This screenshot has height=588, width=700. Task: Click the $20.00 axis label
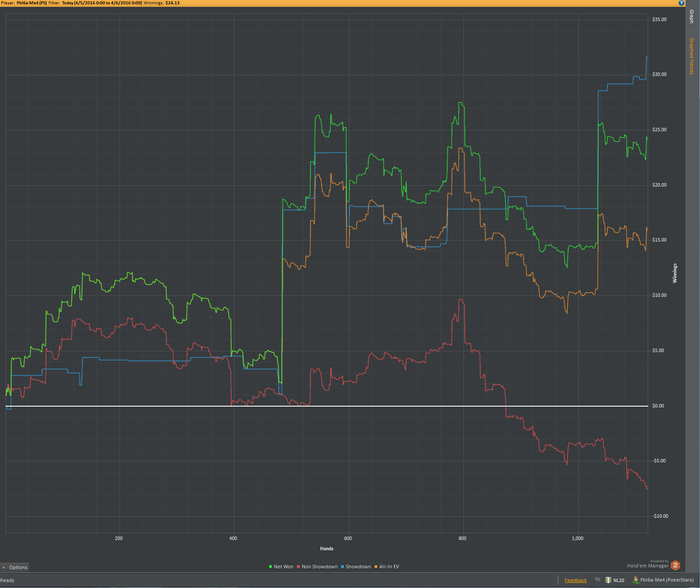659,185
